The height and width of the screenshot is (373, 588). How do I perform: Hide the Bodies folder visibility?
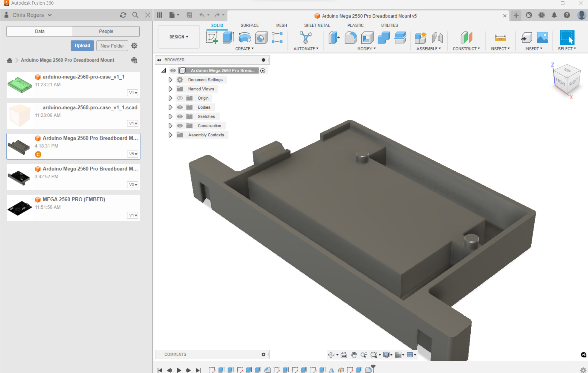(x=180, y=107)
